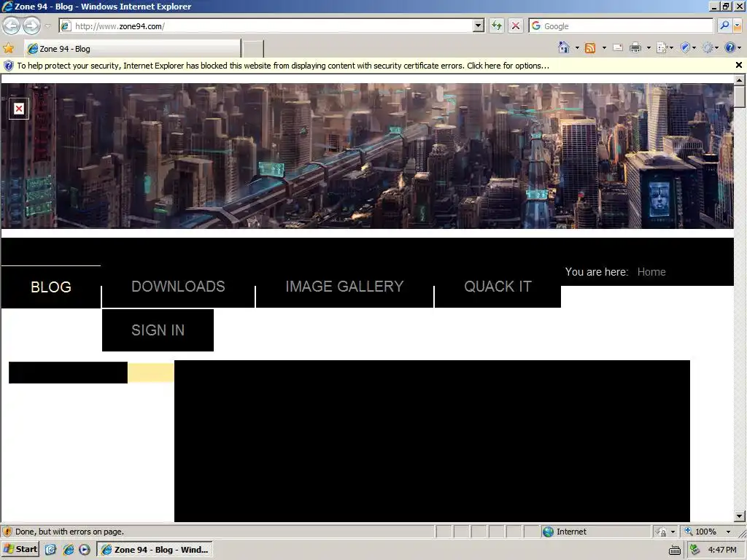The image size is (747, 560).
Task: Launch Windows Media Player from quick launch
Action: [x=85, y=550]
